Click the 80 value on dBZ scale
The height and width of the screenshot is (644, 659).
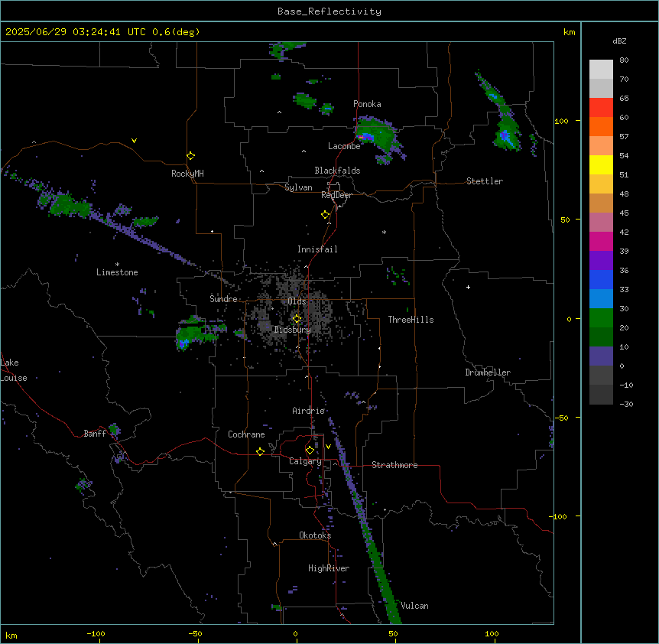coord(624,60)
